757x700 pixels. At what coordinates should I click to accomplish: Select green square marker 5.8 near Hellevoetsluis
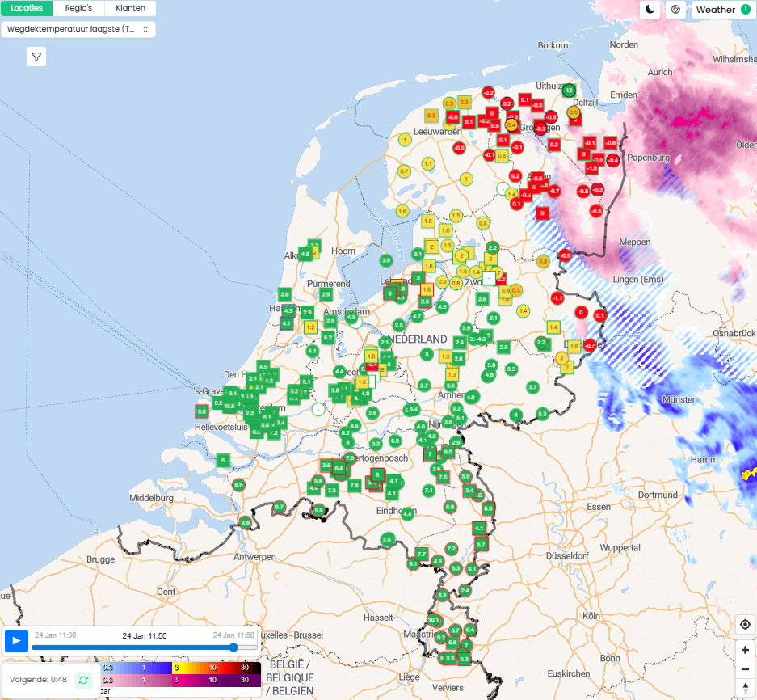(202, 411)
